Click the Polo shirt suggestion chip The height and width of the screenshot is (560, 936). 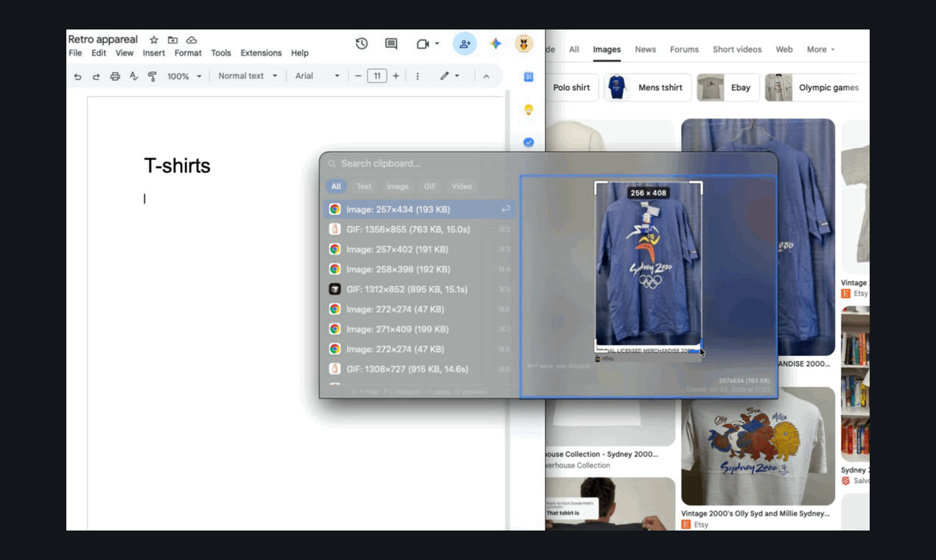(572, 88)
